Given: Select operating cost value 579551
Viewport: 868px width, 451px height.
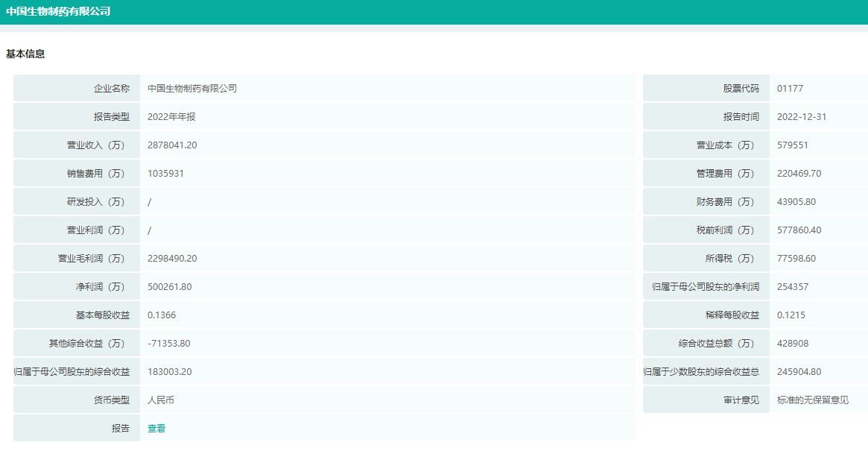Looking at the screenshot, I should pyautogui.click(x=793, y=145).
